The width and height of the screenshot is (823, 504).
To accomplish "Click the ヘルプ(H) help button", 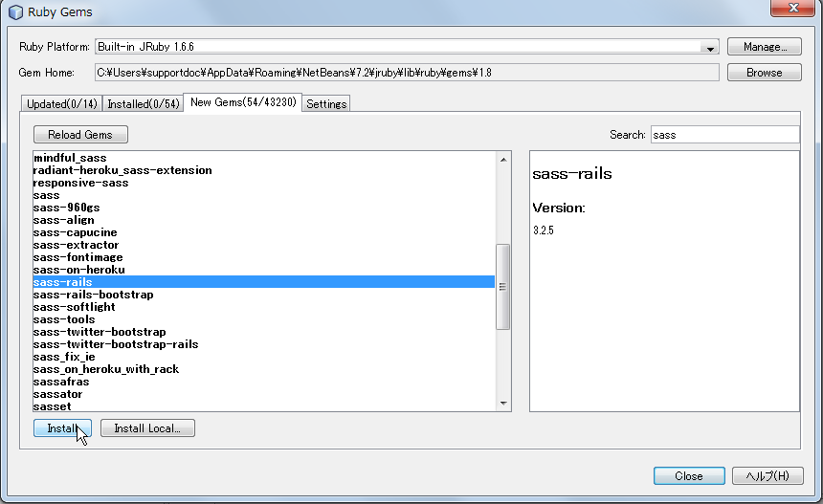I will [767, 475].
